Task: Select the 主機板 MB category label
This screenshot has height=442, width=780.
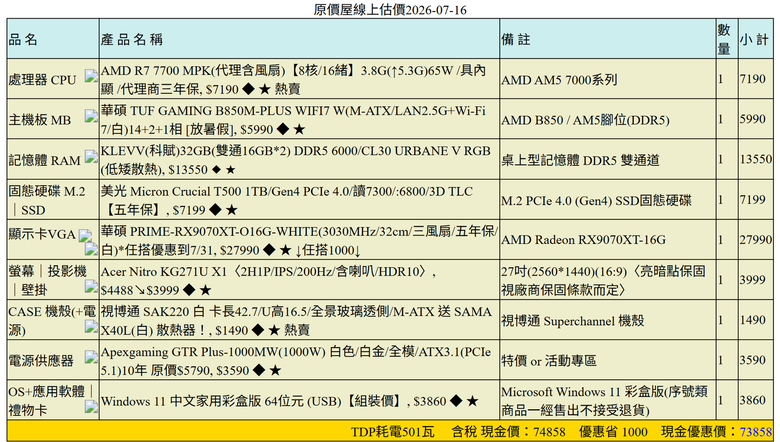Action: pos(40,120)
